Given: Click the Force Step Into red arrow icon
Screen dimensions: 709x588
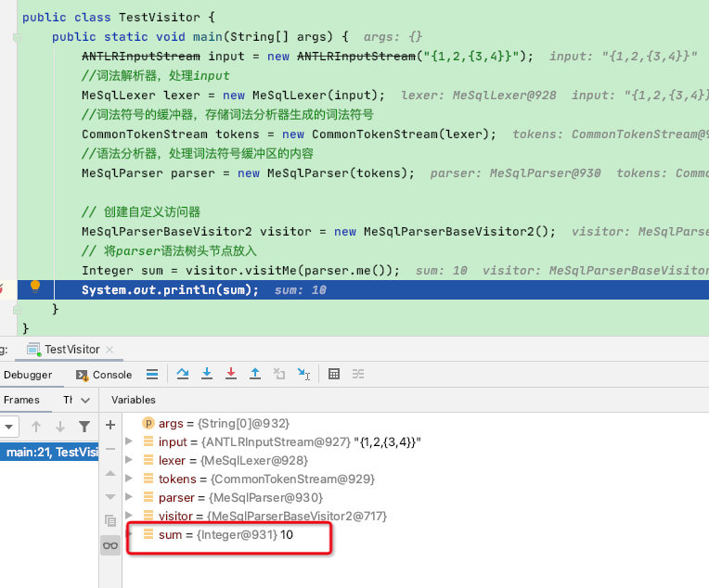Looking at the screenshot, I should 231,374.
